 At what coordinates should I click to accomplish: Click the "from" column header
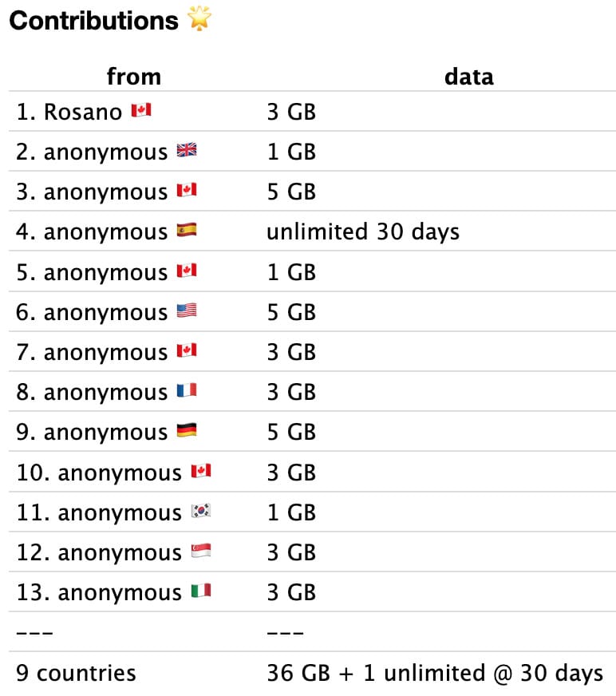pyautogui.click(x=134, y=77)
